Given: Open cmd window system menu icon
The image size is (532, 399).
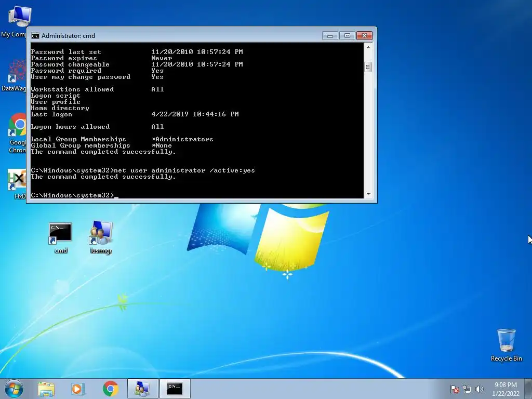Looking at the screenshot, I should 35,36.
